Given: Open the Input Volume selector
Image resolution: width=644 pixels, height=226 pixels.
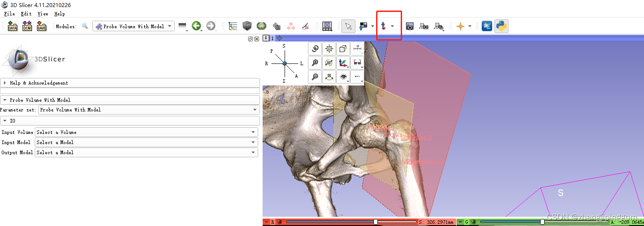Looking at the screenshot, I should tap(146, 132).
